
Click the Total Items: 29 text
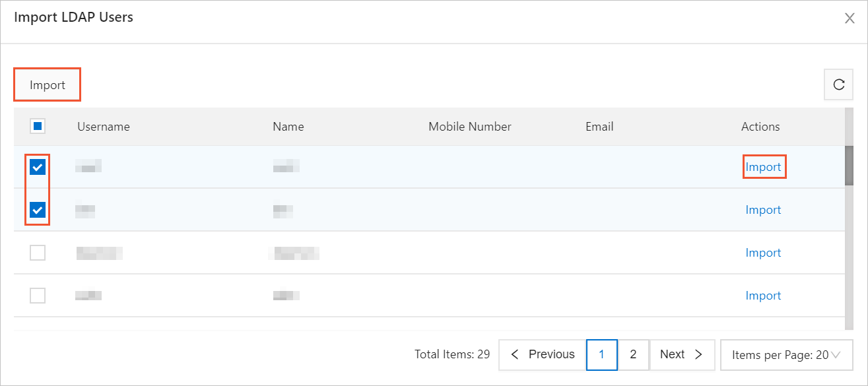452,354
